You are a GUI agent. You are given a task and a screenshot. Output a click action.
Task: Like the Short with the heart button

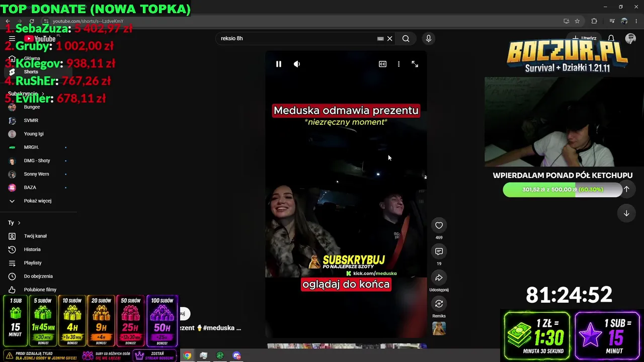[x=439, y=225]
